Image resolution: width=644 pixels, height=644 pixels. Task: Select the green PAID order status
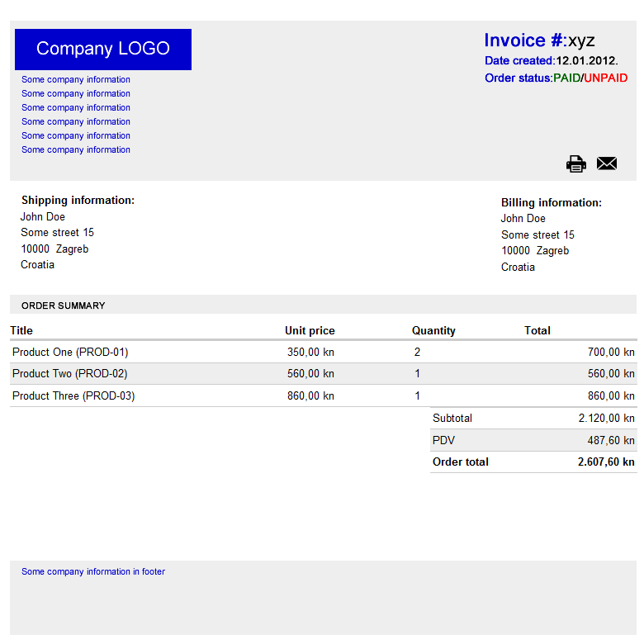[566, 78]
